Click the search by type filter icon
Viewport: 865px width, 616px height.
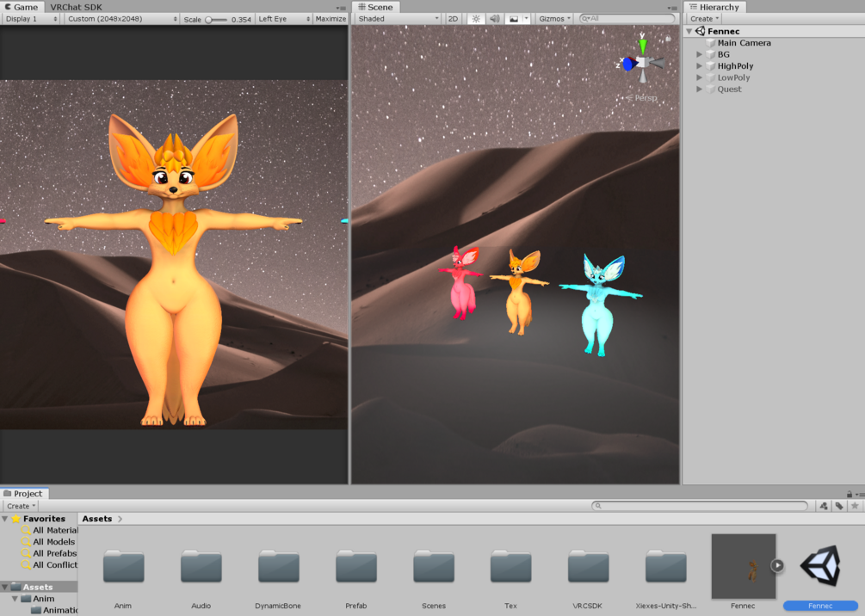click(x=824, y=506)
